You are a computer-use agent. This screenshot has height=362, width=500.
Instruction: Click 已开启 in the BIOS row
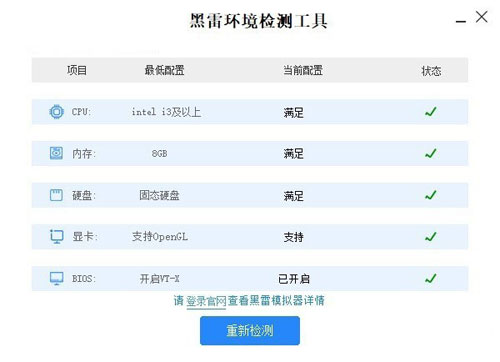294,279
